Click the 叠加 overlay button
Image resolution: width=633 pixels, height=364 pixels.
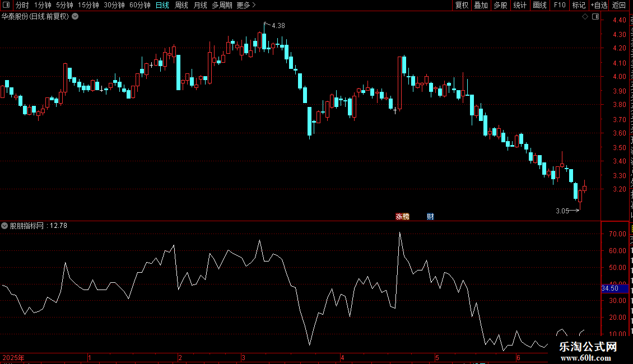(481, 5)
